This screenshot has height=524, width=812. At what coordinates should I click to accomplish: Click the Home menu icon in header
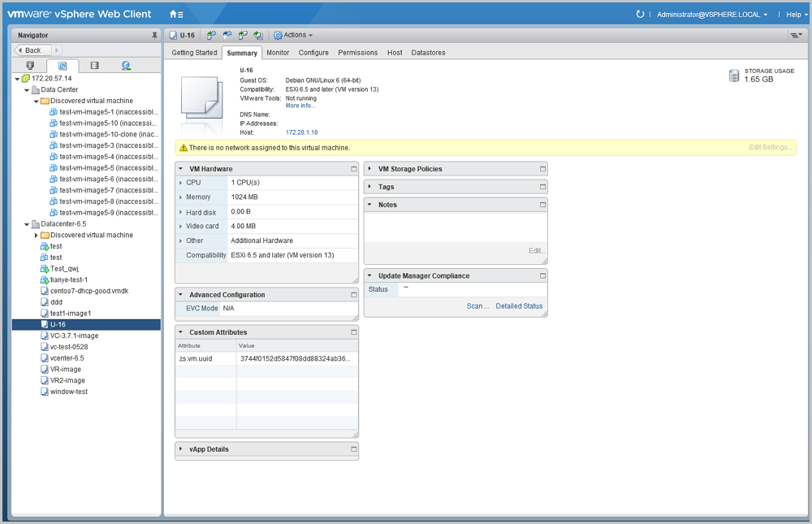[175, 14]
